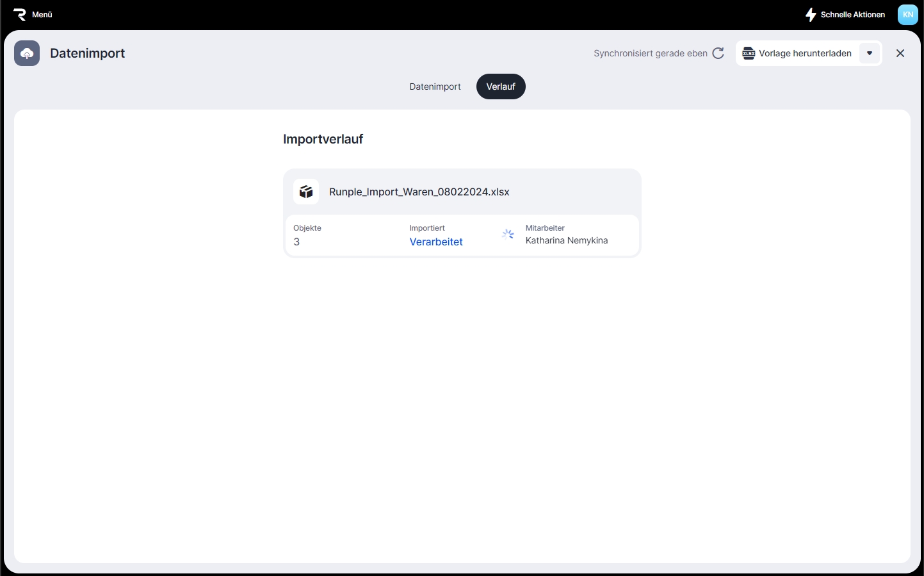Image resolution: width=924 pixels, height=576 pixels.
Task: Open Runple_Import_Waren_08022024.xlsx import entry
Action: pos(419,192)
